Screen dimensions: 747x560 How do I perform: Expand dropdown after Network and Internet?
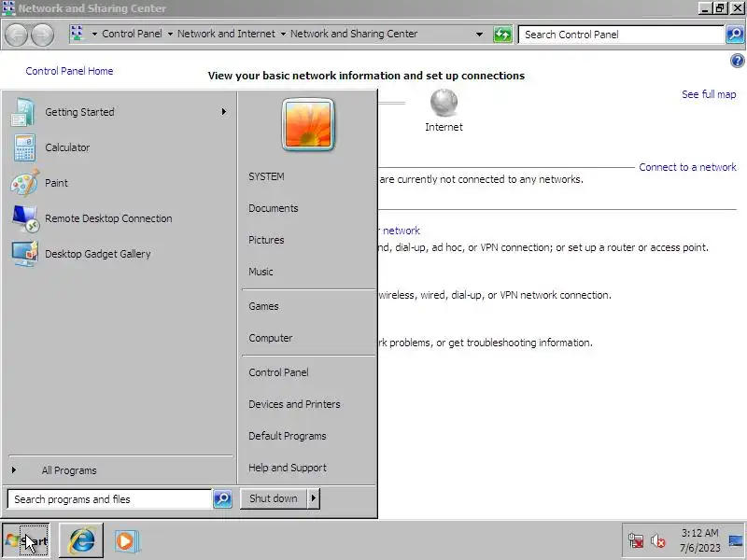coord(283,34)
